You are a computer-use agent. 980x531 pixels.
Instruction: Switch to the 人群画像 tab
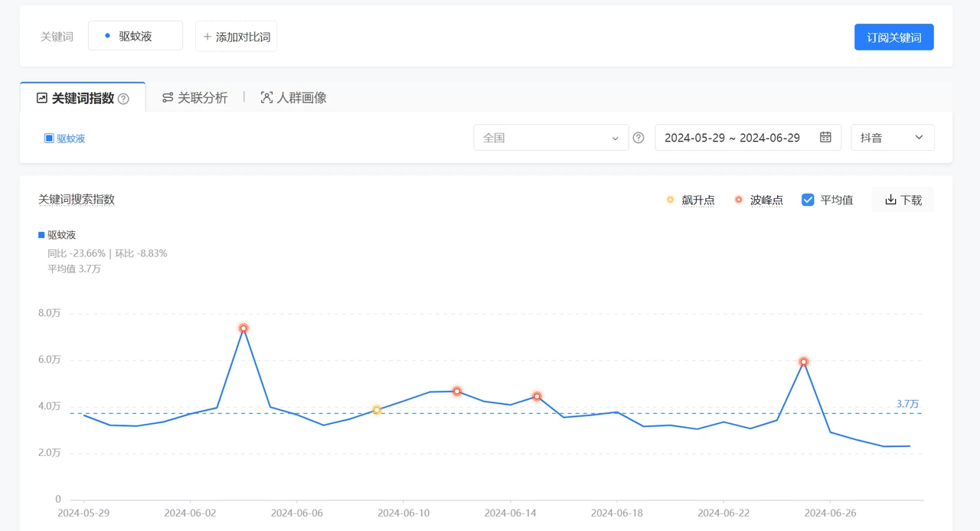301,97
